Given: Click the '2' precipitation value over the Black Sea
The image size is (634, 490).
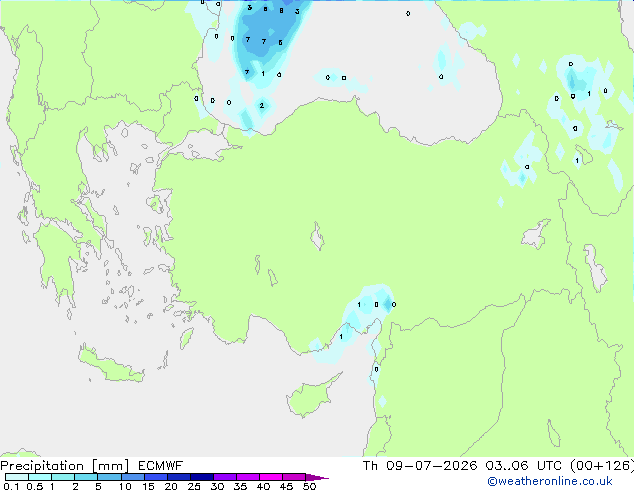Looking at the screenshot, I should point(262,106).
